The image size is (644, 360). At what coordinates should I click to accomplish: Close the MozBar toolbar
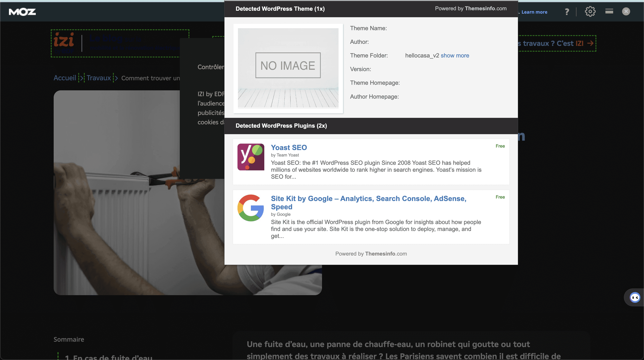coord(626,11)
